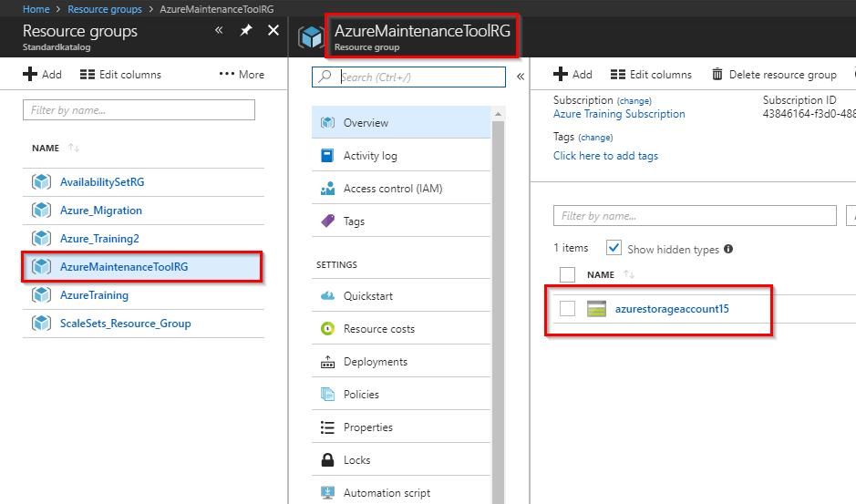Open the Activity log menu item

click(370, 156)
